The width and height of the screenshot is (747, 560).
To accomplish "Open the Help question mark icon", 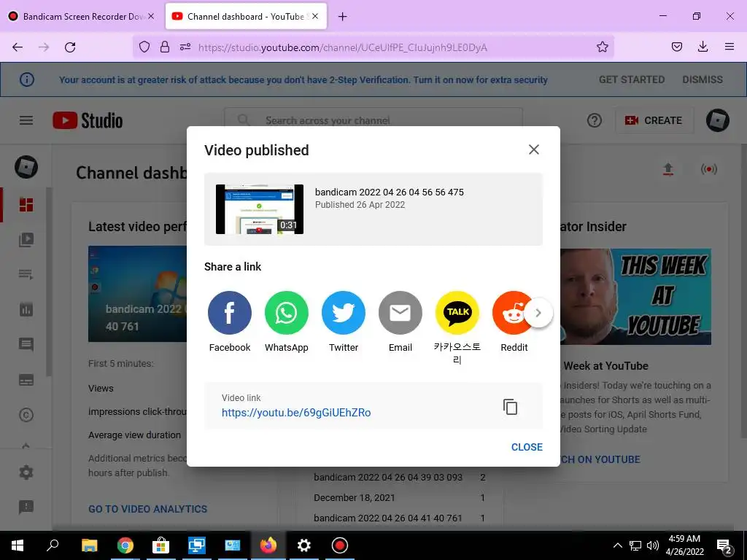I will point(594,120).
